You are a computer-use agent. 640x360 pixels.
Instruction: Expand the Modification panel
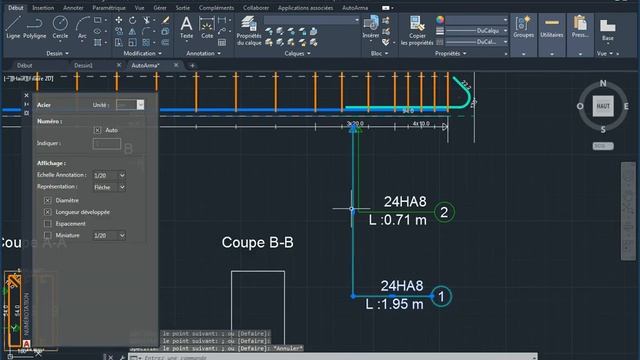click(x=142, y=53)
